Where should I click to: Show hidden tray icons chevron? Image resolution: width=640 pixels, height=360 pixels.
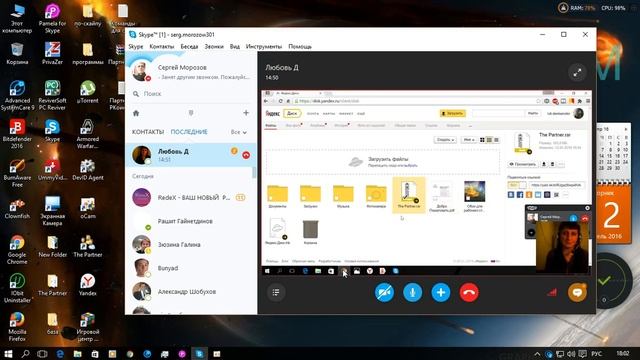[x=537, y=354]
